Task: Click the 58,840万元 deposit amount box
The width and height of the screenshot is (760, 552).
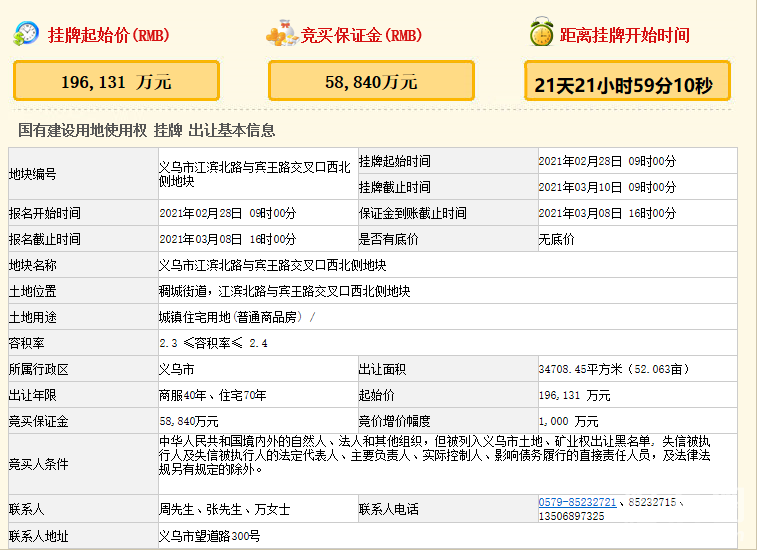Action: click(x=370, y=81)
